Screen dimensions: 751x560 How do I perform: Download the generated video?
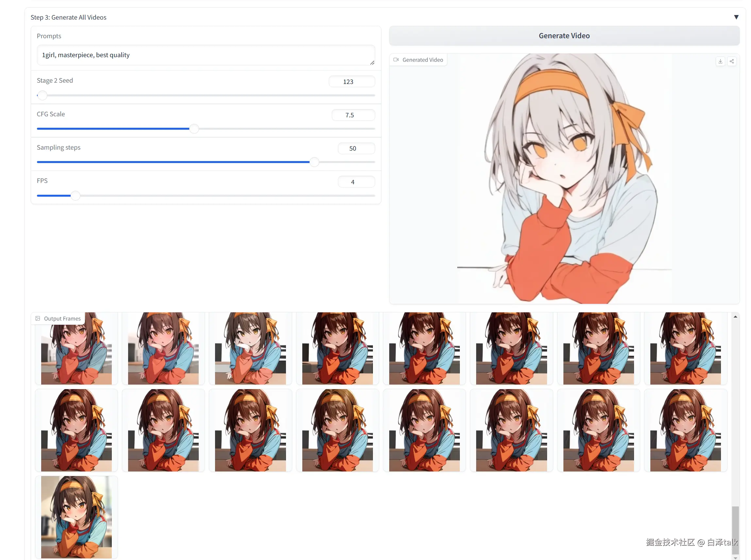[720, 61]
